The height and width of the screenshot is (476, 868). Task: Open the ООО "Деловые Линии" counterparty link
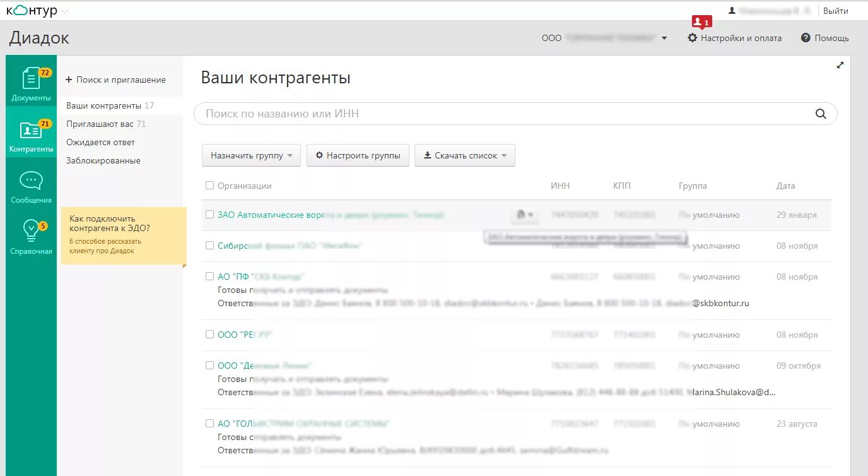pos(265,366)
